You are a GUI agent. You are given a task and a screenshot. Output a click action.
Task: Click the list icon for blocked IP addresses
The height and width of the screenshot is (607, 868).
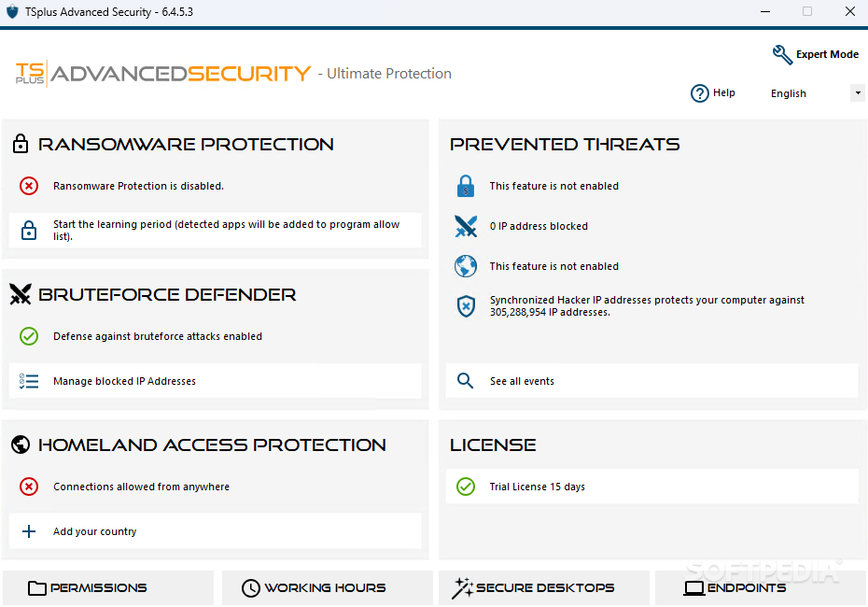coord(29,381)
